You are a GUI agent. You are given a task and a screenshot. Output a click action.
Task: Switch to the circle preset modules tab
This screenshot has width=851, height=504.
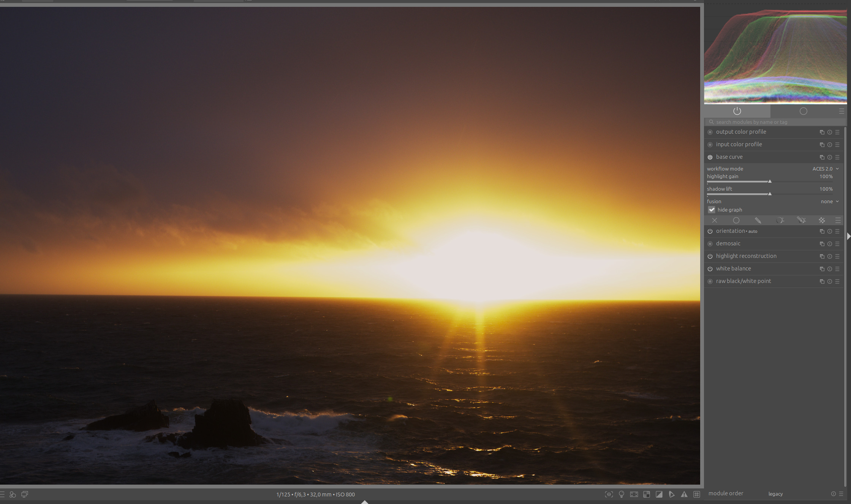coord(803,111)
